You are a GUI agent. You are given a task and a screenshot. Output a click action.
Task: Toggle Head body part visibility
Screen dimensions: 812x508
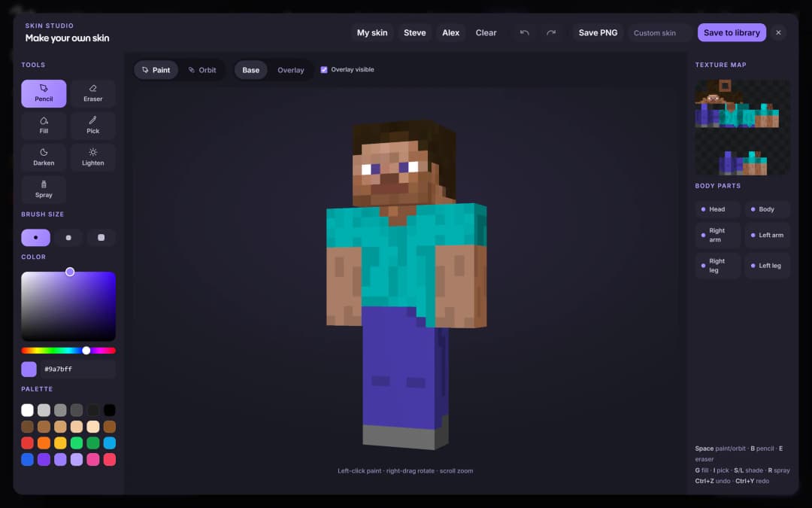(x=717, y=209)
